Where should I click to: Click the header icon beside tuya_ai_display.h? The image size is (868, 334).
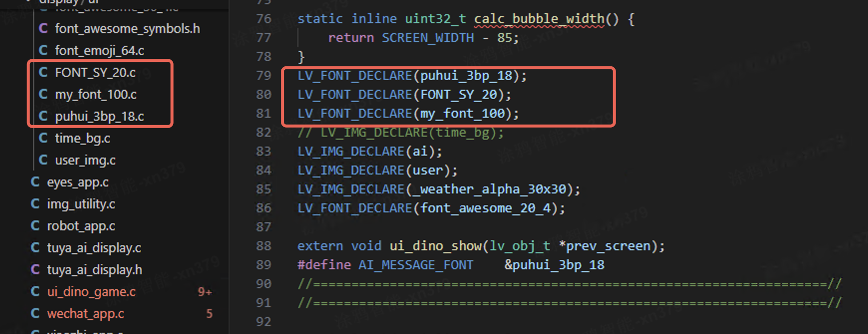point(35,270)
